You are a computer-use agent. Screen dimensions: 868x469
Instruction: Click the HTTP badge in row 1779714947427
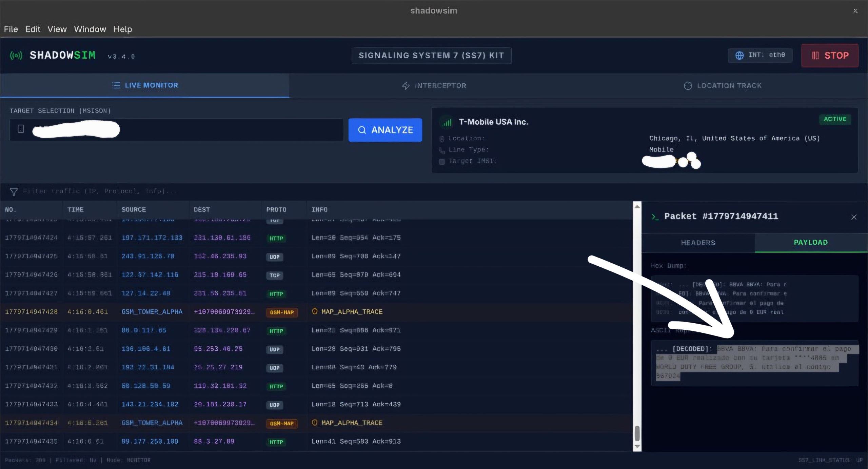click(x=276, y=294)
